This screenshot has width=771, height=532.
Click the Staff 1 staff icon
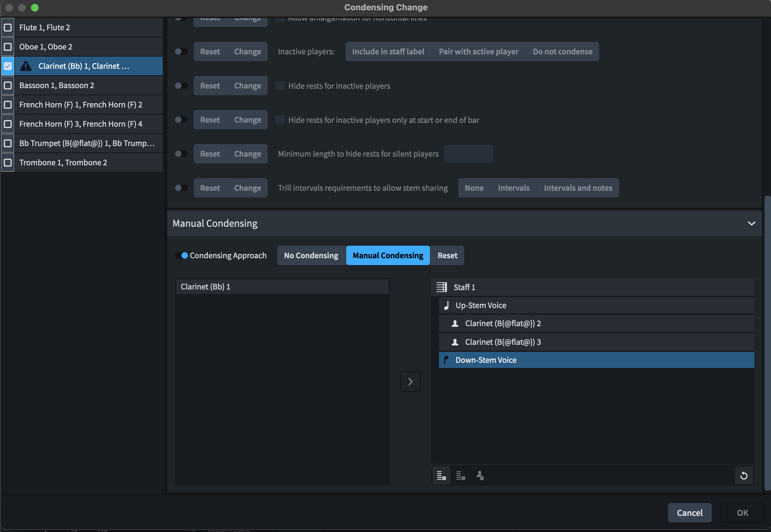point(441,287)
